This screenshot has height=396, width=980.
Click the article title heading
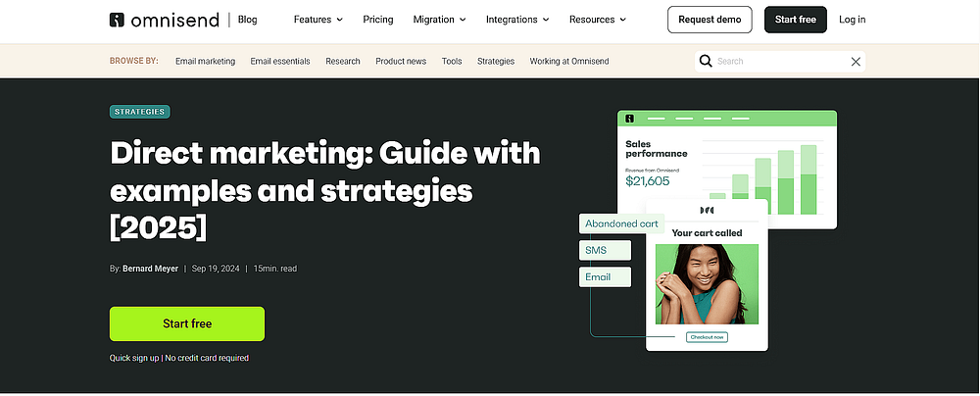325,191
